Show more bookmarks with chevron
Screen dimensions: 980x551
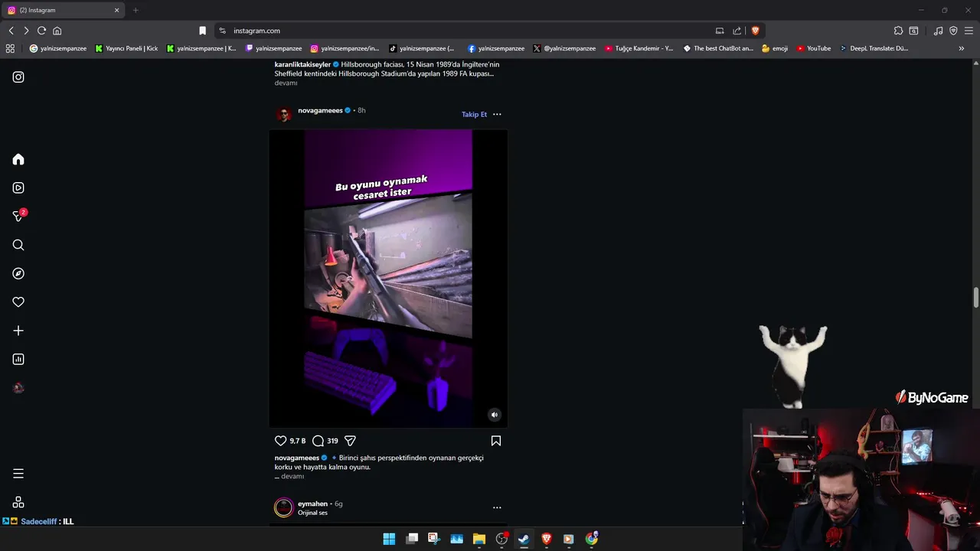pyautogui.click(x=962, y=48)
